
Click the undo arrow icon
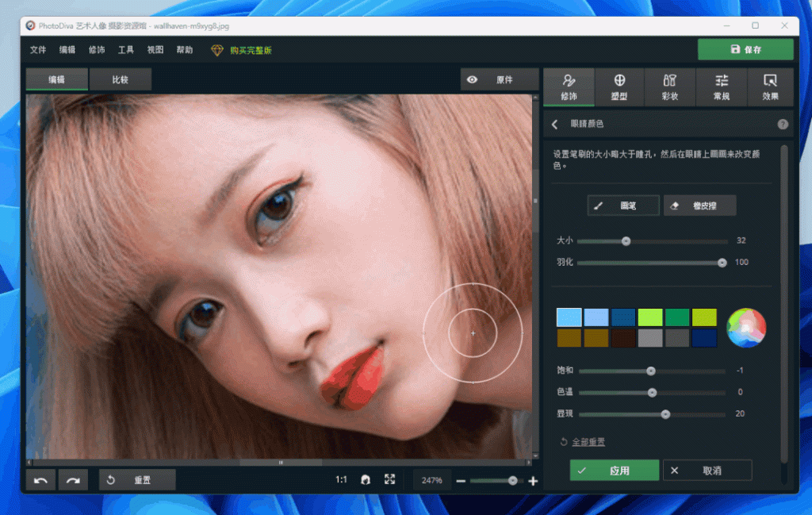coord(40,479)
